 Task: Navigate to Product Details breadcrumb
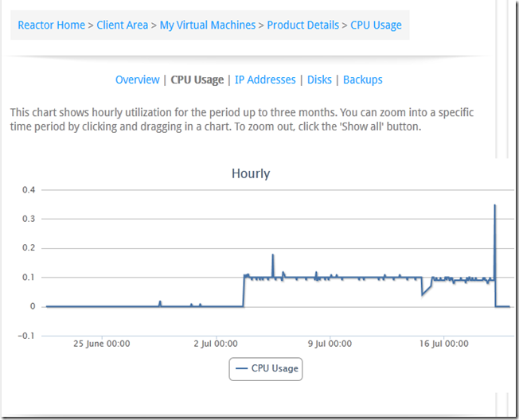tap(302, 25)
